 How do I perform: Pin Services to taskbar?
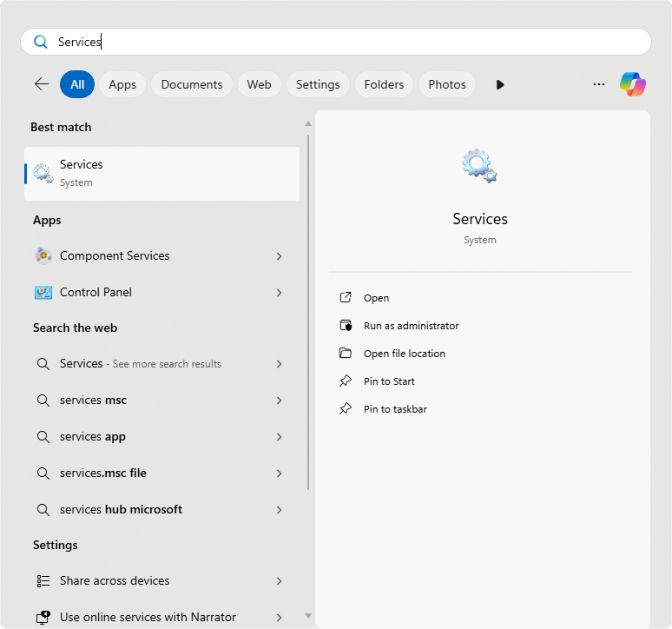click(x=395, y=409)
